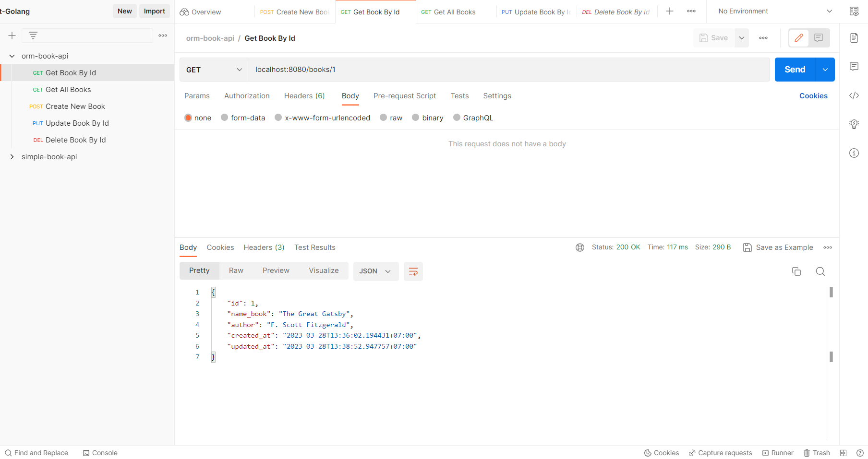Open response more options ellipsis
The height and width of the screenshot is (459, 868).
pyautogui.click(x=828, y=247)
